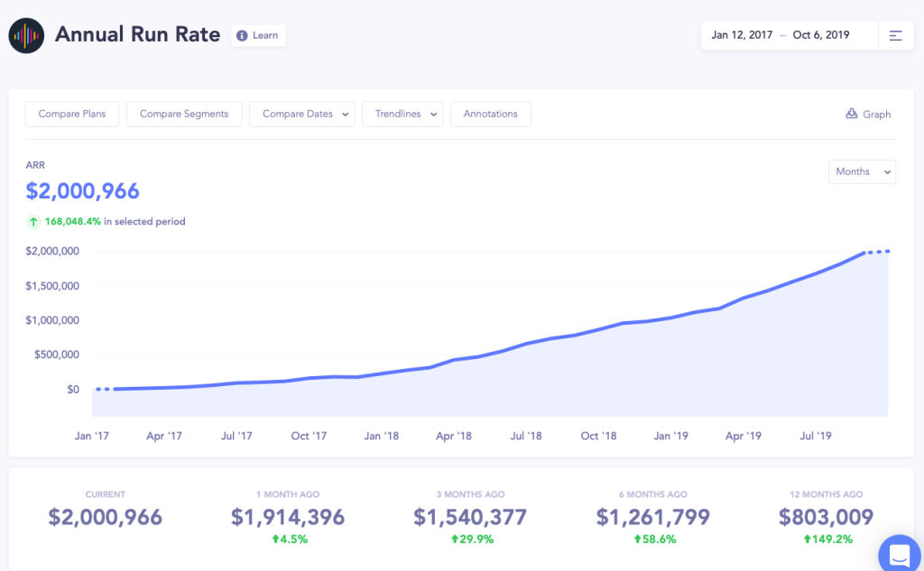
Task: Click the 6 Months Ago value $1,261,799
Action: click(x=652, y=517)
